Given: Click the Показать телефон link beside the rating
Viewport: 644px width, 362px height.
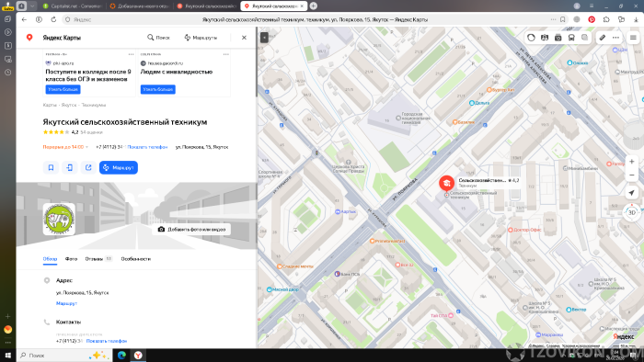Looking at the screenshot, I should click(147, 147).
